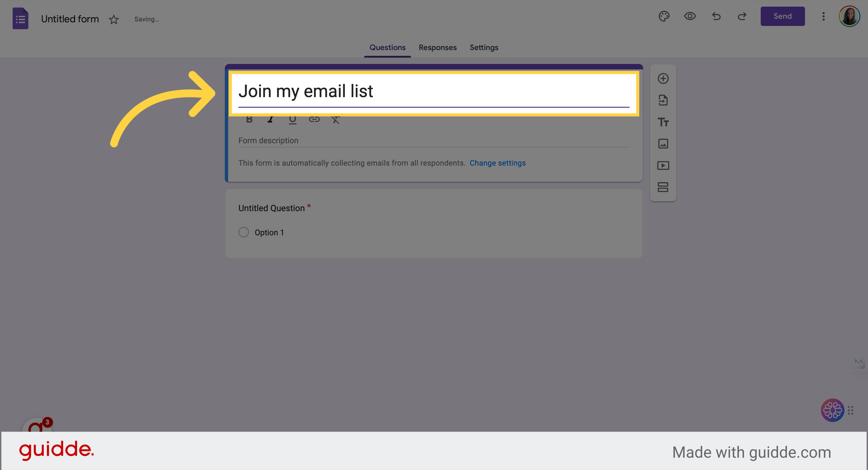
Task: Toggle bold formatting for title
Action: (249, 120)
